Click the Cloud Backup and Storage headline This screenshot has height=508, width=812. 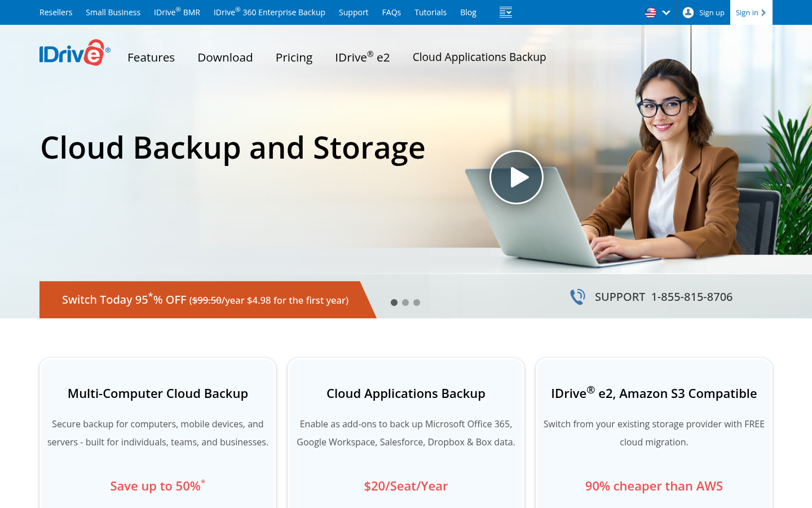point(233,148)
